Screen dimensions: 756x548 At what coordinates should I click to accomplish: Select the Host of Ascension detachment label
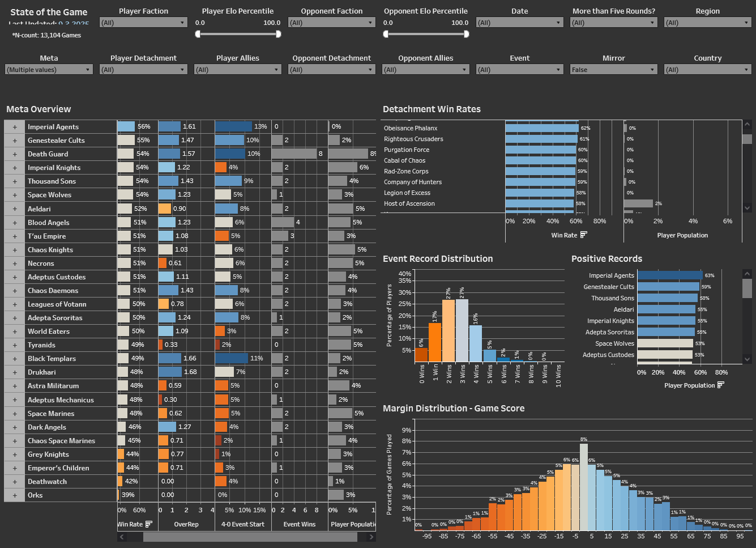click(409, 203)
